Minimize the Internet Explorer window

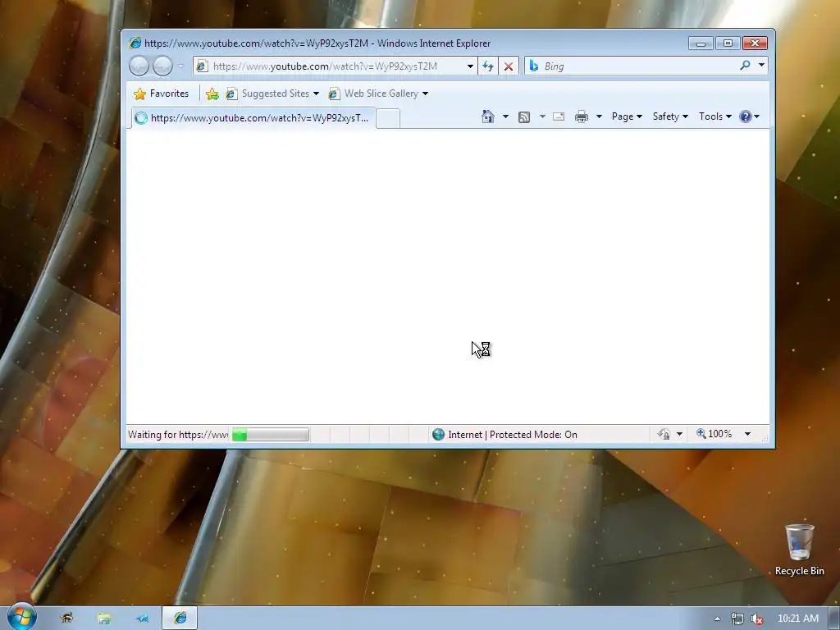701,43
